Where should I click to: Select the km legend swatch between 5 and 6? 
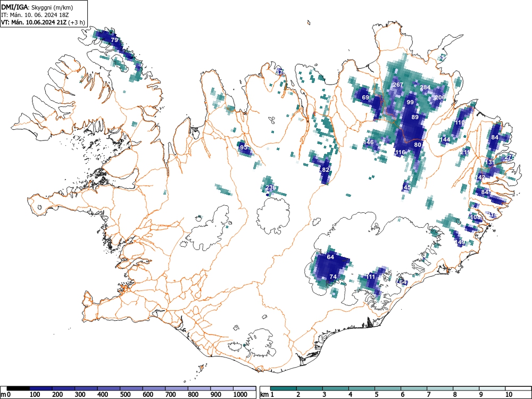(388, 388)
